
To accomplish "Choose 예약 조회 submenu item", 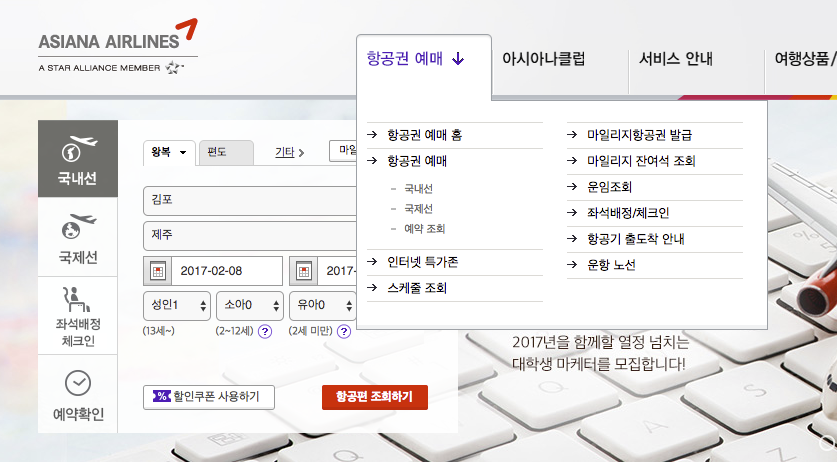I will click(424, 229).
